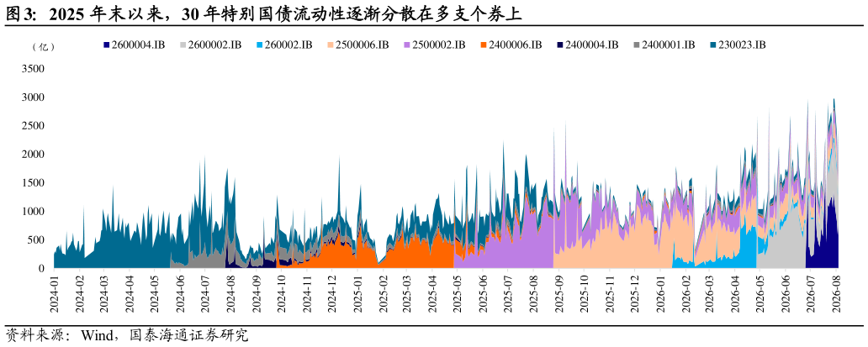Click the 230023.IB legend color swatch
The height and width of the screenshot is (347, 868).
click(712, 45)
